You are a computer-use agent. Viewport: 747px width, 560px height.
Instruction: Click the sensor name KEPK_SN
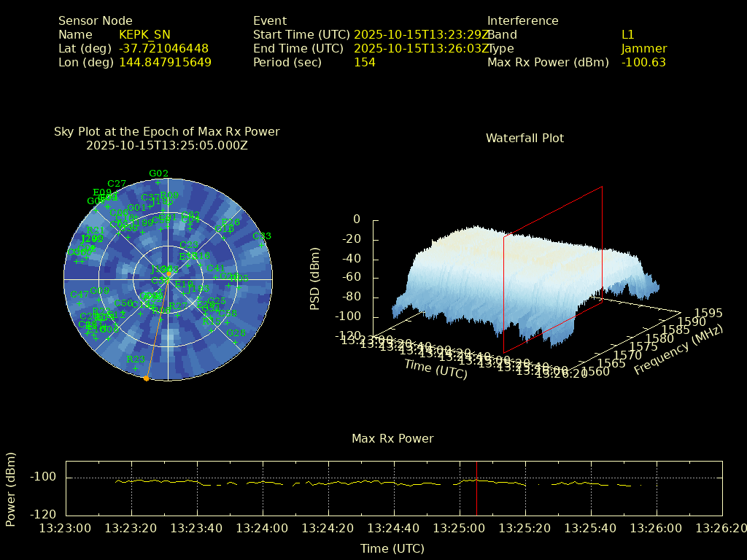[144, 34]
